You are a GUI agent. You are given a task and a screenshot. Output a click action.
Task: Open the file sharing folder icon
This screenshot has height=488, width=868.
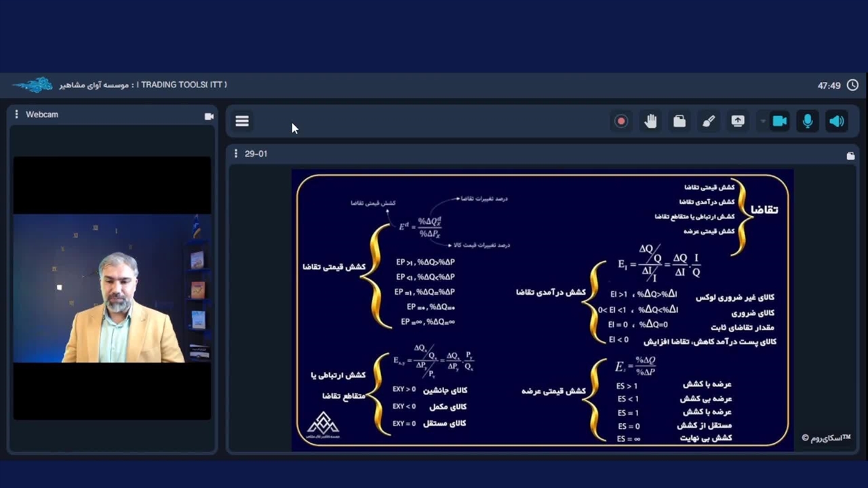tap(679, 121)
